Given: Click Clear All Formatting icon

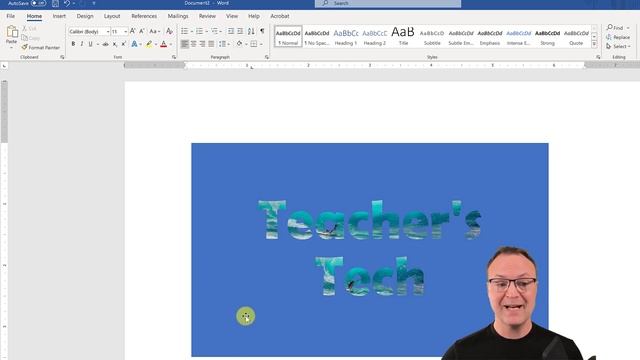Looking at the screenshot, I should tap(169, 31).
